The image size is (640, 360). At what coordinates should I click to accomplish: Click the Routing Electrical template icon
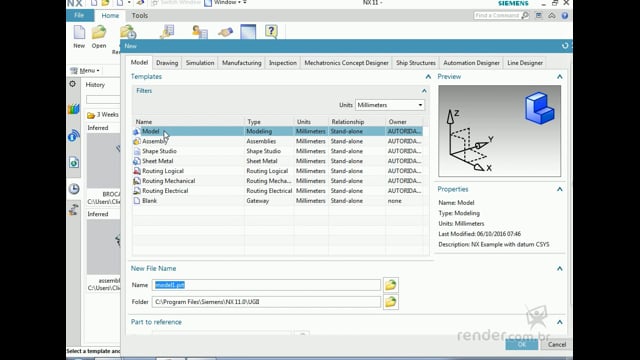tap(137, 191)
